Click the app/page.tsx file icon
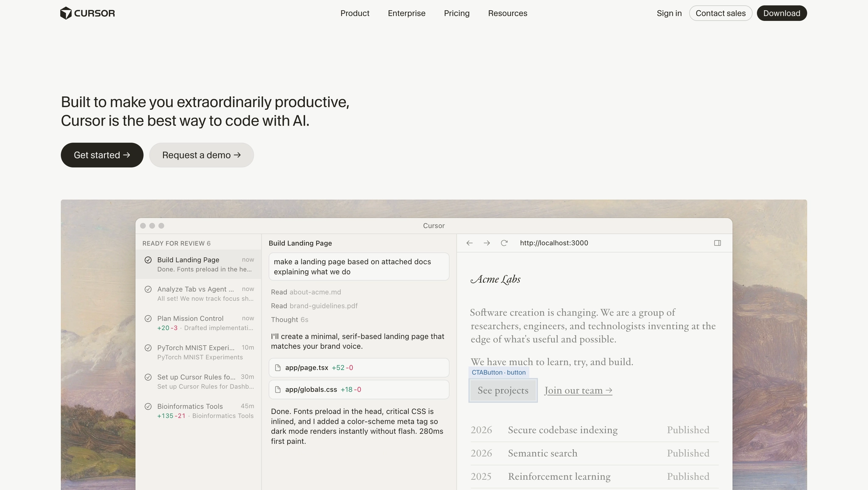The image size is (868, 490). pos(278,368)
